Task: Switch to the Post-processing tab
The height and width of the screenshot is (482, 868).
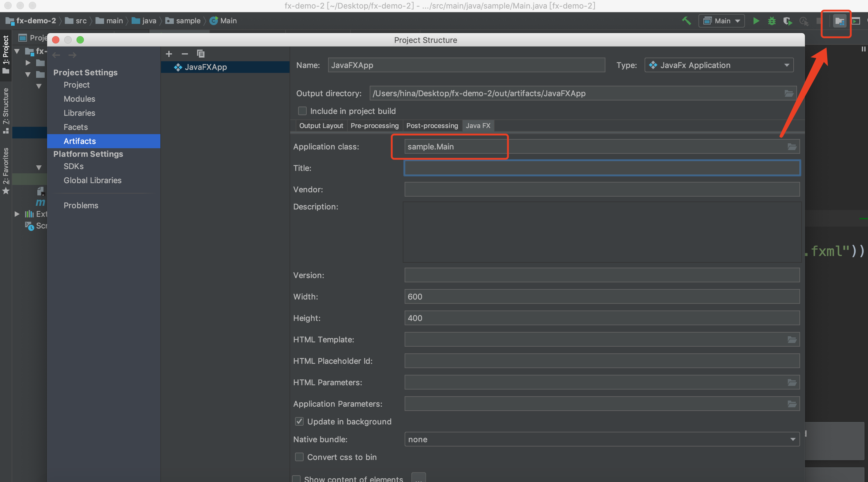Action: point(432,126)
